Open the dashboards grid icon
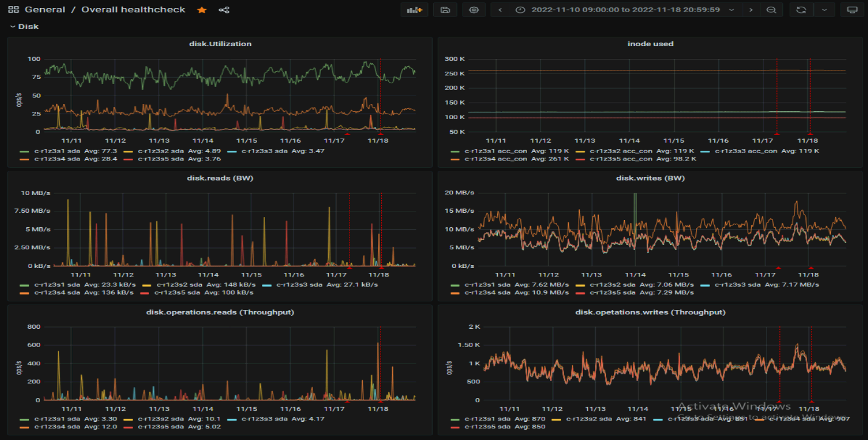Viewport: 868px width, 440px height. (13, 10)
